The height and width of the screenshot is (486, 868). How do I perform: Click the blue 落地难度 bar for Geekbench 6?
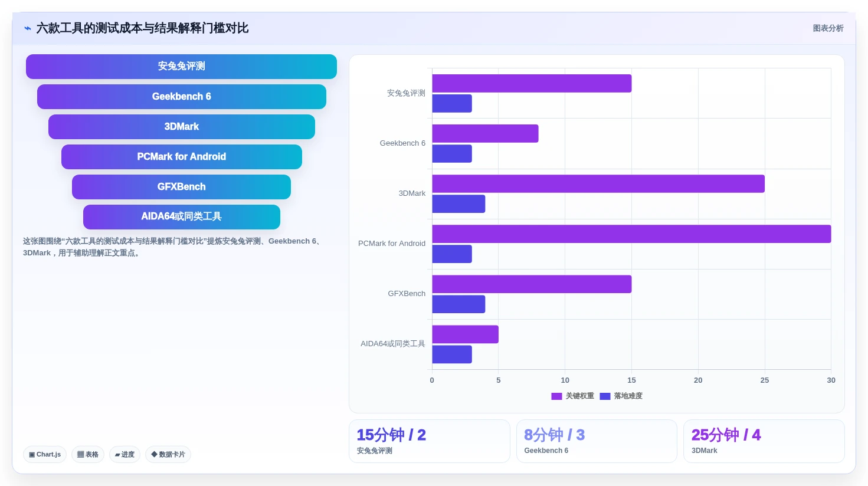coord(452,153)
